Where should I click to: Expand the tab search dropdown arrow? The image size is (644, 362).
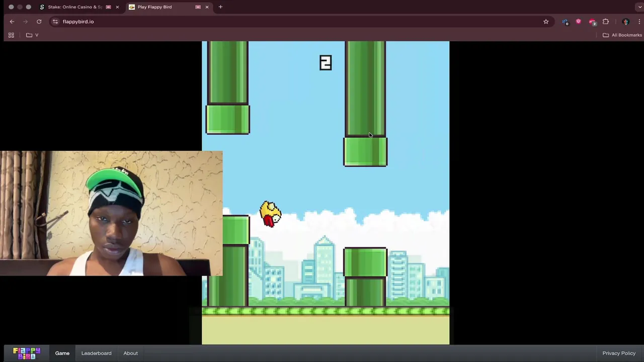(639, 7)
